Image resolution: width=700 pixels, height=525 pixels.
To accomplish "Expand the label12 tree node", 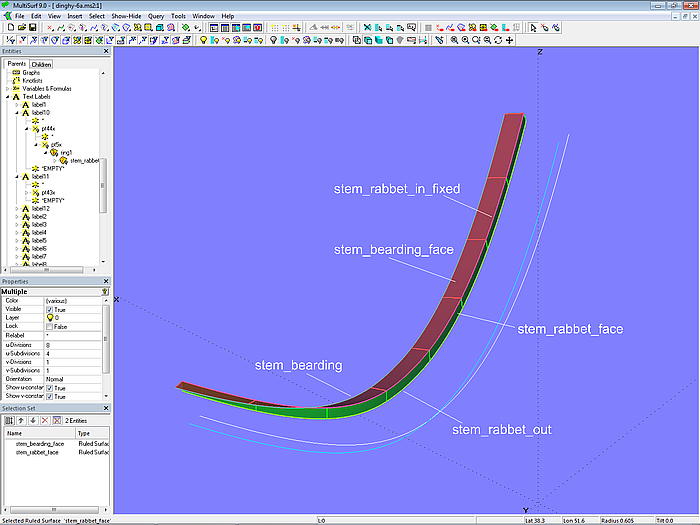I will click(x=16, y=209).
